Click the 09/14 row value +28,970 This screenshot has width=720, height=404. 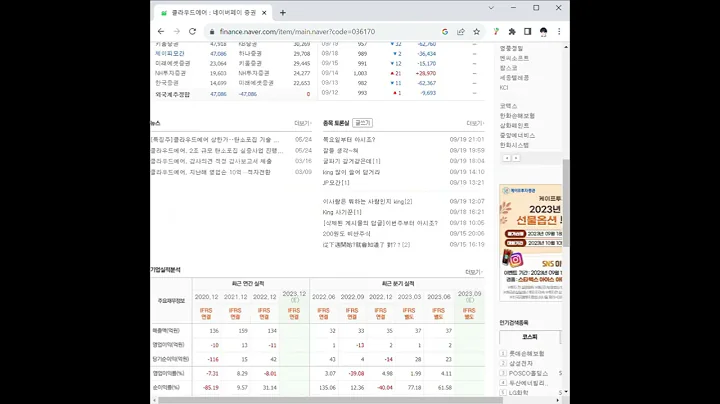[426, 73]
